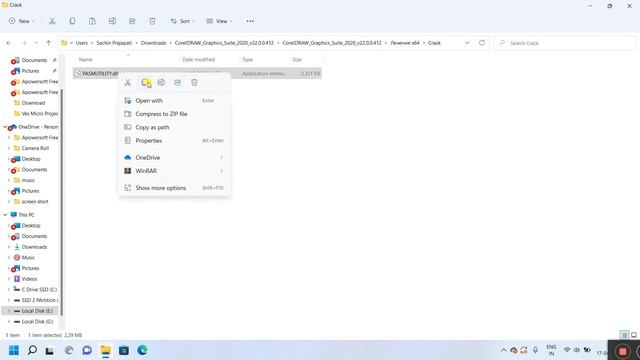Launch Microsoft Edge from the taskbar

coord(142,350)
